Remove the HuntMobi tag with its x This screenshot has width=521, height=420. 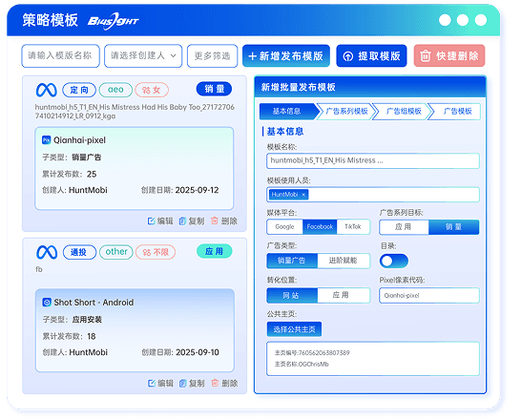tap(303, 195)
